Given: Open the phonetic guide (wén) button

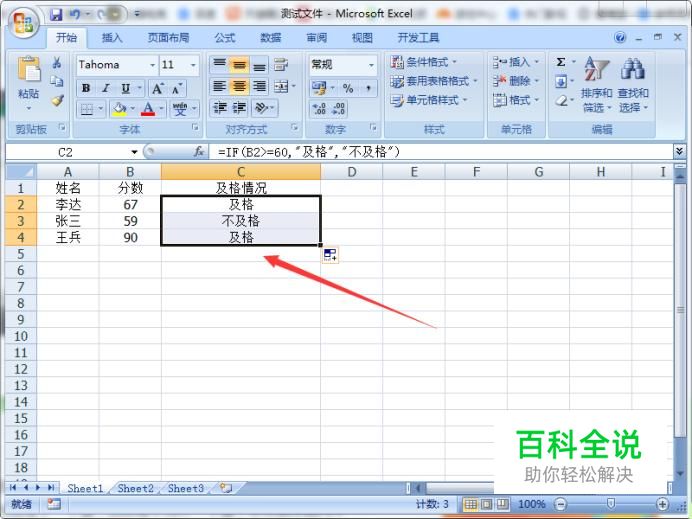Looking at the screenshot, I should [180, 109].
